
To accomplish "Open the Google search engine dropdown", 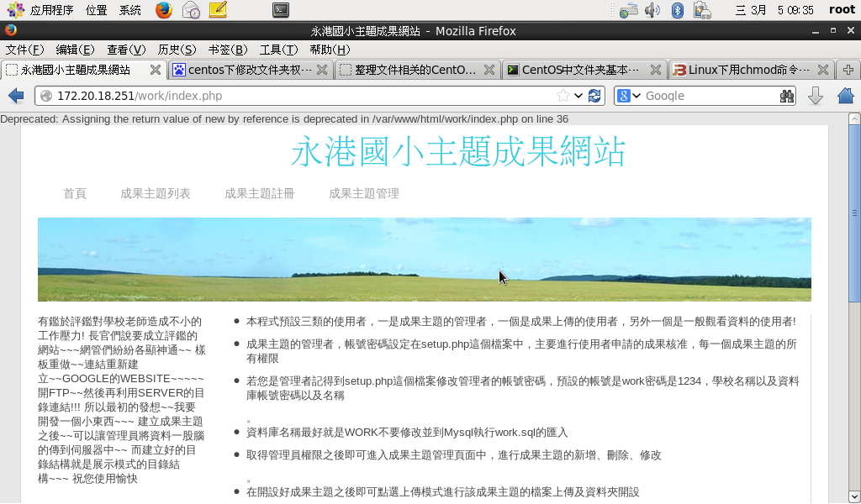I will click(629, 96).
